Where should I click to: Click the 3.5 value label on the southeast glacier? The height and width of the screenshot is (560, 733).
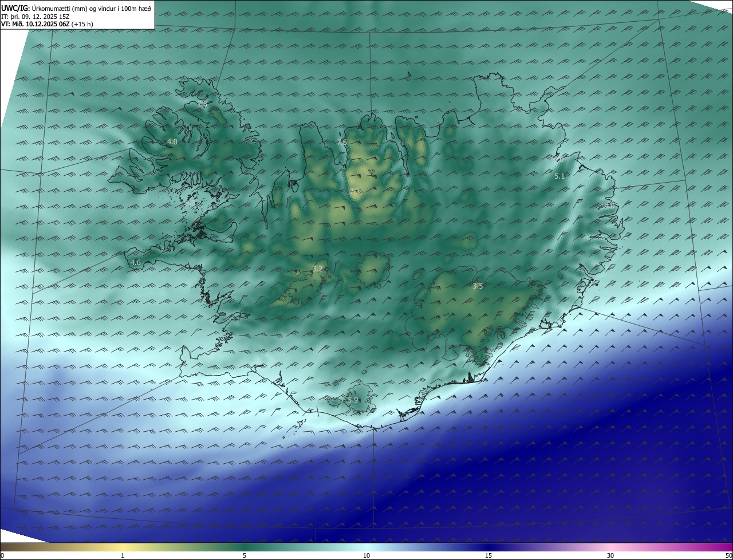[x=478, y=286]
